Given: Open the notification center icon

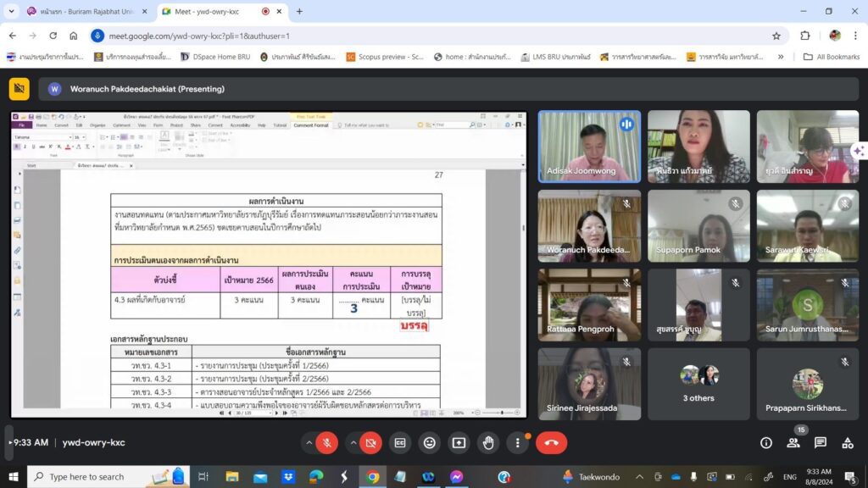Looking at the screenshot, I should point(851,476).
